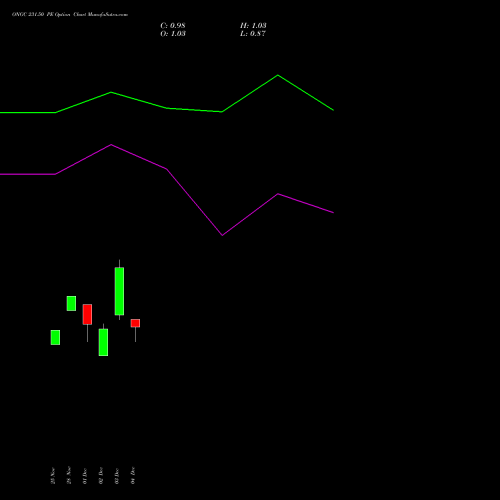Click the high value "H: 1.03"
This screenshot has height=500, width=500.
click(253, 26)
